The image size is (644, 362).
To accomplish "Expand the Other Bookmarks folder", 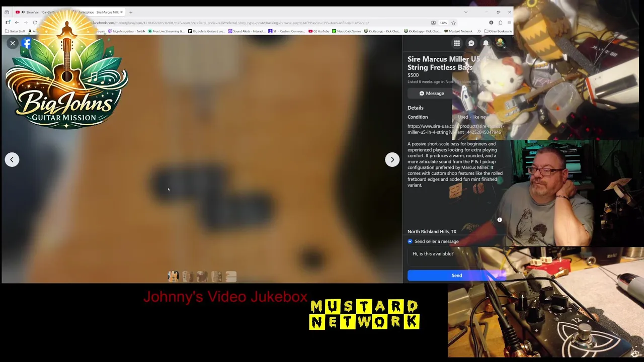I will click(498, 31).
